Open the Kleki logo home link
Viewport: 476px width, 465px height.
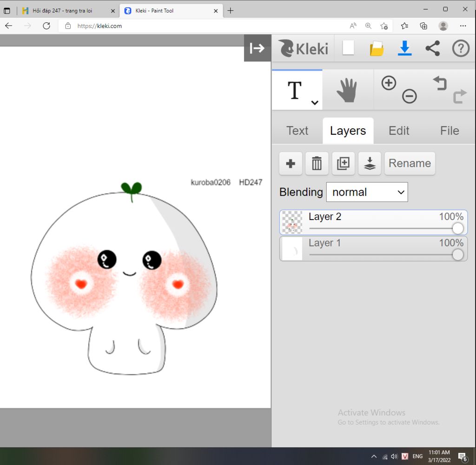point(303,48)
